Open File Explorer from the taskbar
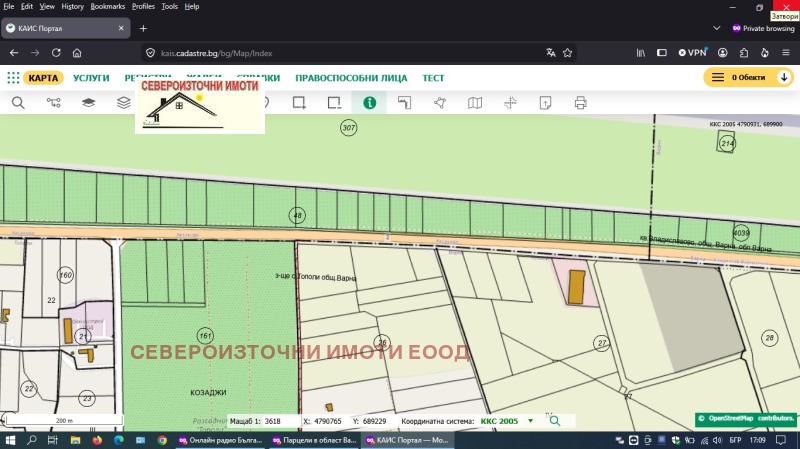The height and width of the screenshot is (449, 800). 76,440
